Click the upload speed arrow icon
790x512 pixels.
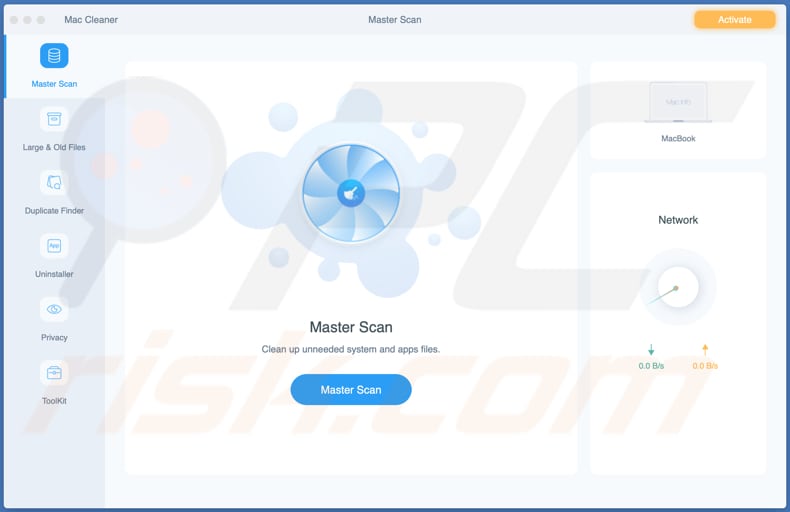(705, 350)
